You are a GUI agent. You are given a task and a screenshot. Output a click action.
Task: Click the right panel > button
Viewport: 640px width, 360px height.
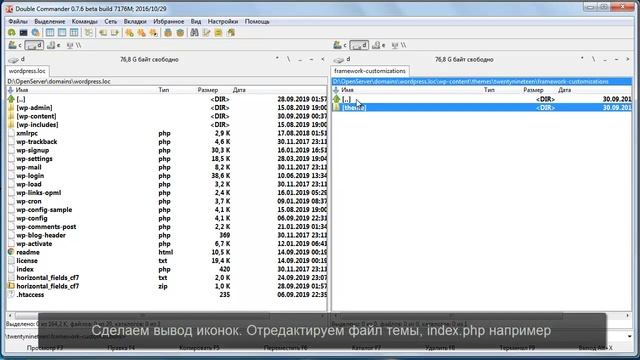pos(628,60)
